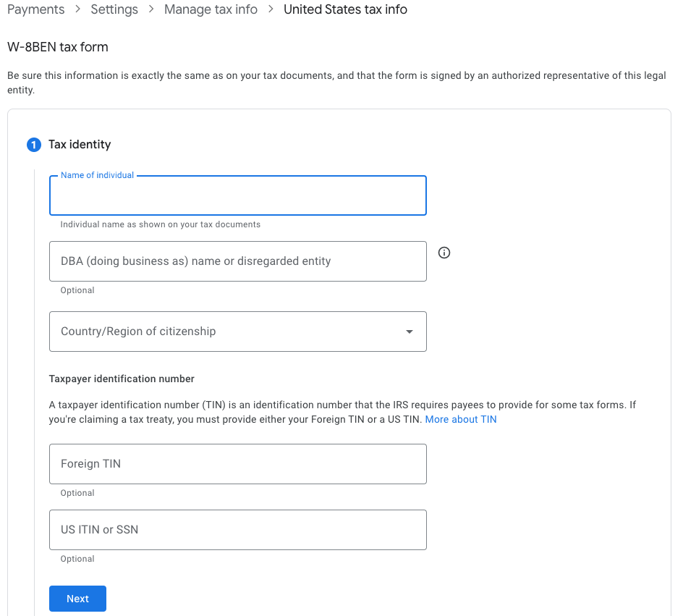683x616 pixels.
Task: Click the DBA name info icon
Action: pos(444,253)
